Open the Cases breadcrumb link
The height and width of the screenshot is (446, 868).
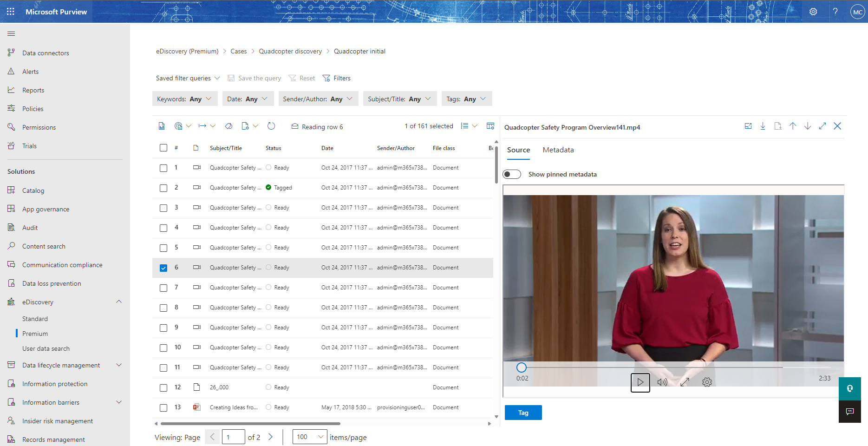[238, 51]
